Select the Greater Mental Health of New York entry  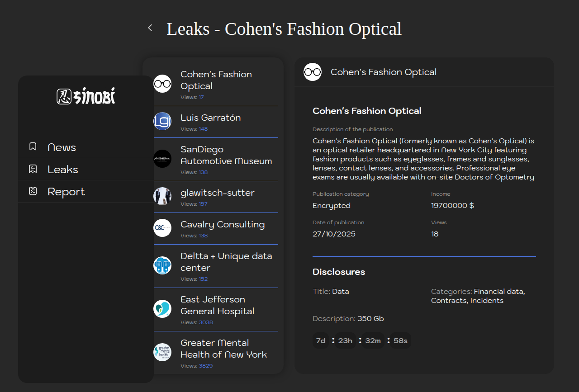click(223, 349)
